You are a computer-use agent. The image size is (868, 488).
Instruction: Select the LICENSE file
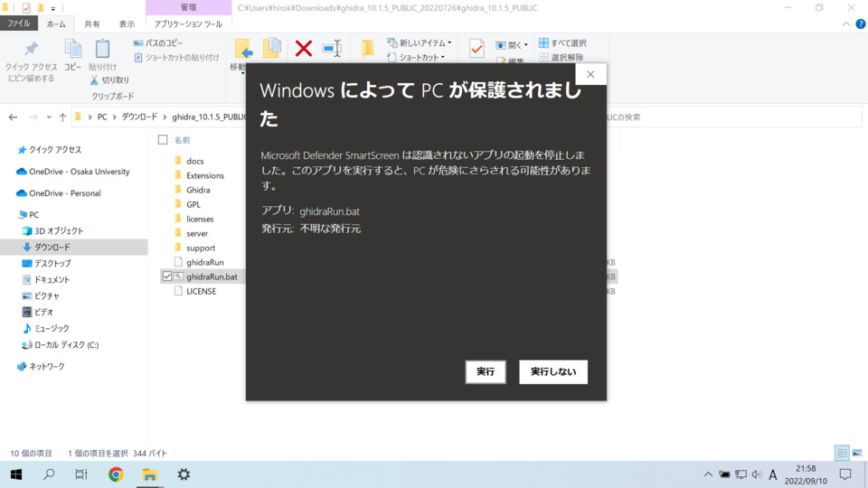tap(201, 291)
